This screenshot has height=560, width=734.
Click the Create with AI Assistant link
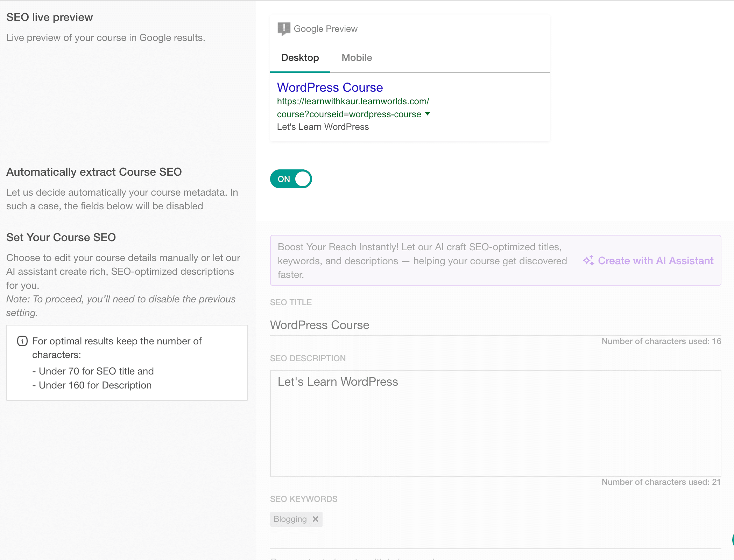pos(656,260)
